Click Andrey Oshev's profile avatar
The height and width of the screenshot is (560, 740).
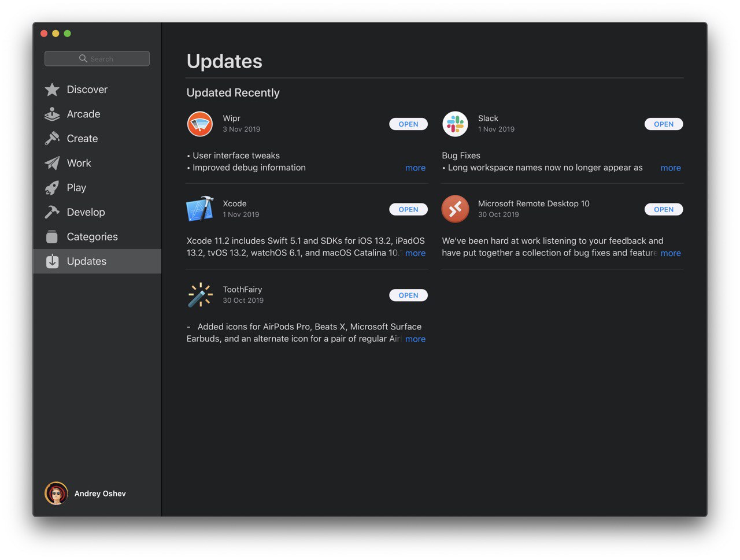56,494
